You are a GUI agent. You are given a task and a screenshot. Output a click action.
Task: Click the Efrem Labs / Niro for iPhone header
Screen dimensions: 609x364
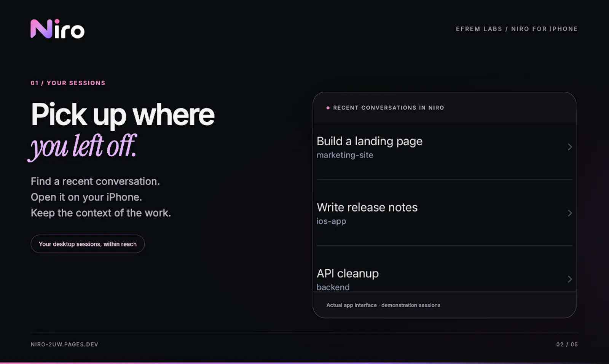[x=517, y=29]
